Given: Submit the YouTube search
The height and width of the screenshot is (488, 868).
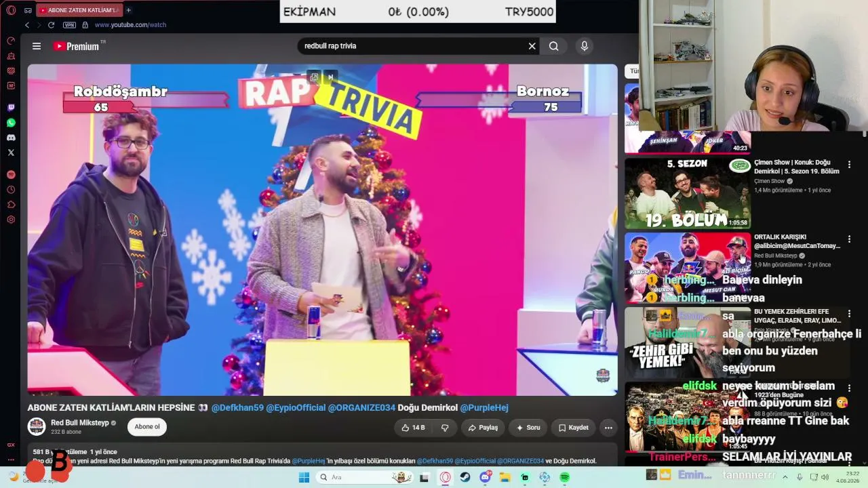Looking at the screenshot, I should 554,46.
